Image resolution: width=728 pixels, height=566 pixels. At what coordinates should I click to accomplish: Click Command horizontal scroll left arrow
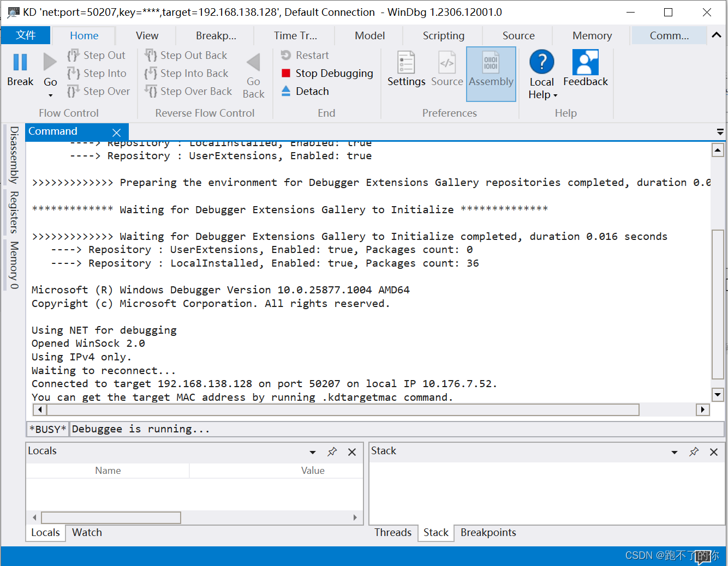[x=39, y=410]
